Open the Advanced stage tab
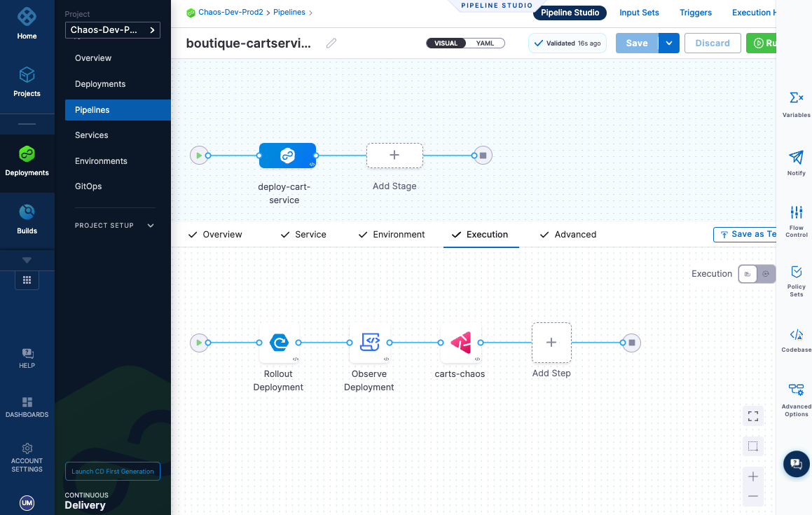The height and width of the screenshot is (515, 812). click(x=568, y=234)
